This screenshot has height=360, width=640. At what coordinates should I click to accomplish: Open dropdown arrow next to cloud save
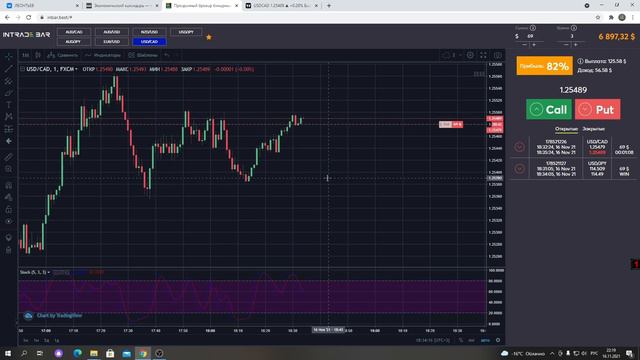point(460,55)
